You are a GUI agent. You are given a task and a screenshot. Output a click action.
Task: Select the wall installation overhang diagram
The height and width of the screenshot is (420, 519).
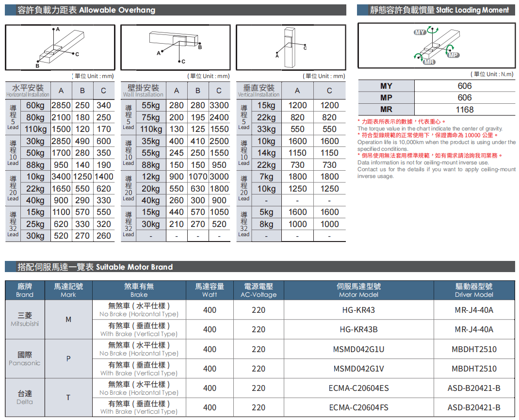[175, 47]
